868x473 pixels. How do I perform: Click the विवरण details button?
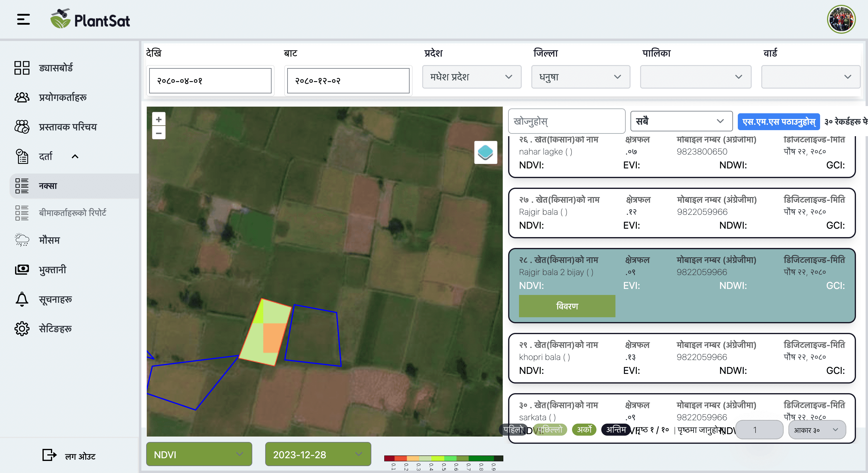point(567,306)
